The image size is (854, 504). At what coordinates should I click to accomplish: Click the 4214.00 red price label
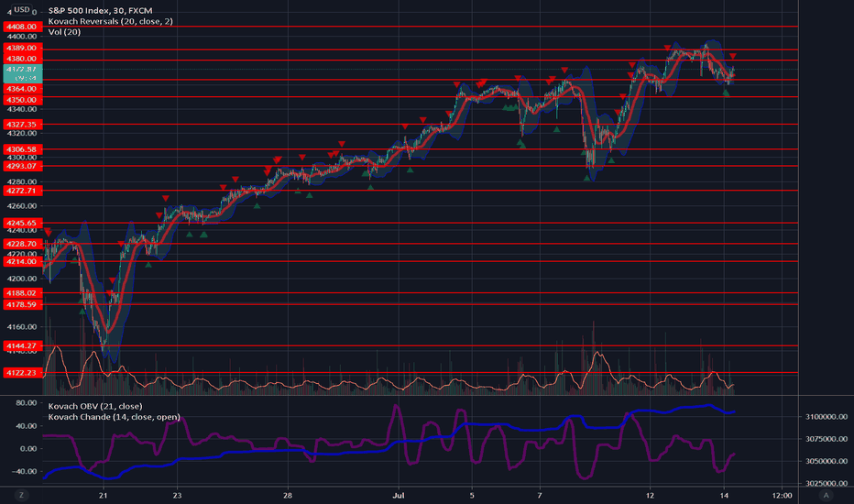click(x=22, y=261)
